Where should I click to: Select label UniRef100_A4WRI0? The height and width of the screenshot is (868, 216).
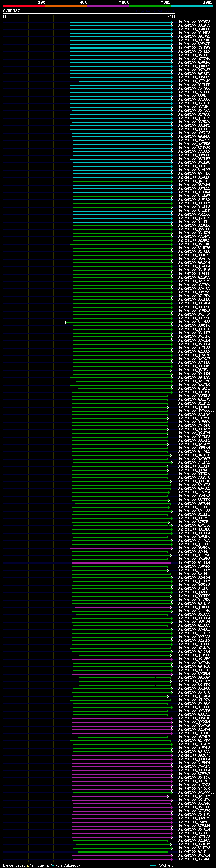(x=194, y=456)
